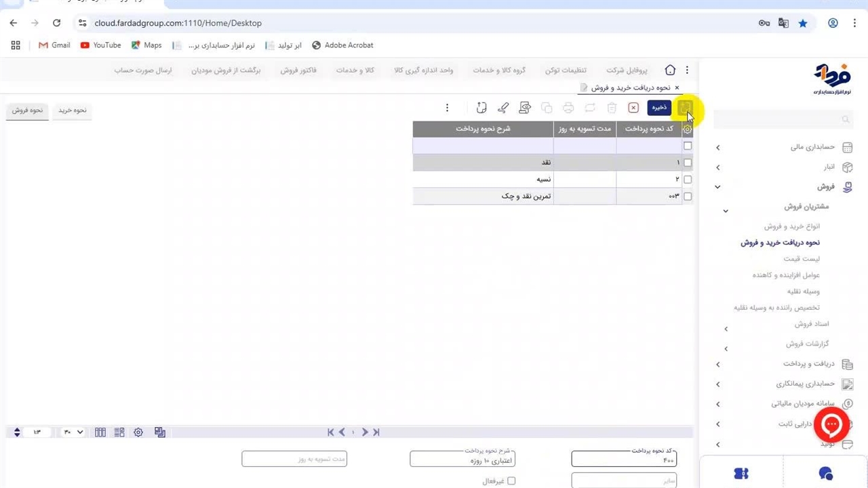
Task: Open the red chat support bubble
Action: coord(831,425)
